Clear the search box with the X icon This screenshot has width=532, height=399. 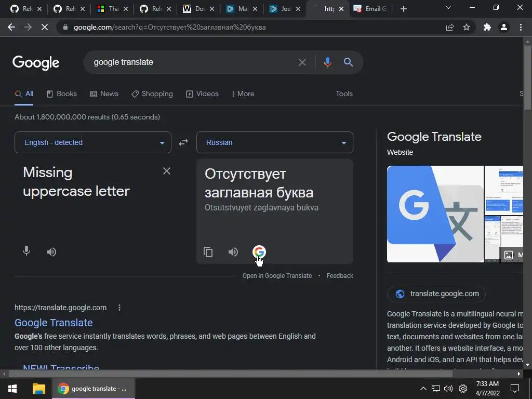(x=302, y=62)
